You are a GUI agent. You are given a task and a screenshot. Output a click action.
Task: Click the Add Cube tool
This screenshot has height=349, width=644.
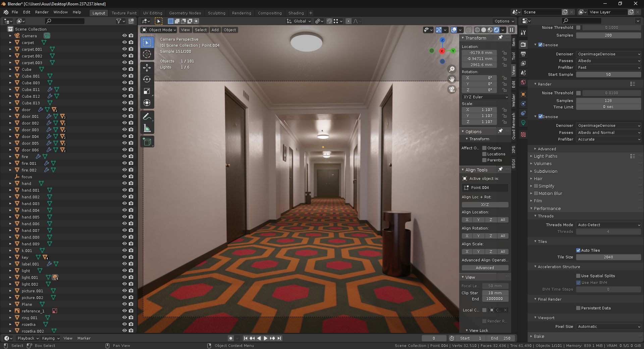[x=147, y=142]
